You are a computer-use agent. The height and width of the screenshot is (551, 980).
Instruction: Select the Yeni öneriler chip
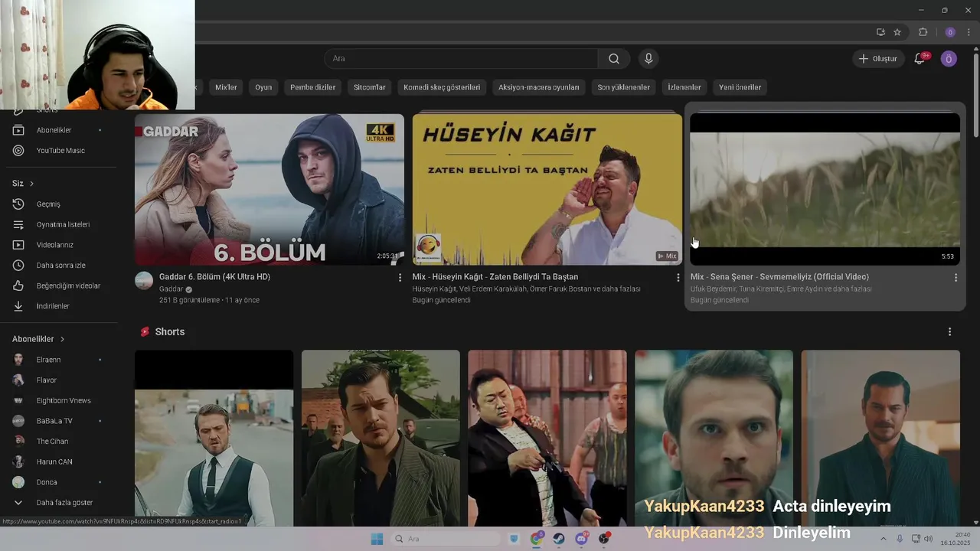pyautogui.click(x=740, y=87)
